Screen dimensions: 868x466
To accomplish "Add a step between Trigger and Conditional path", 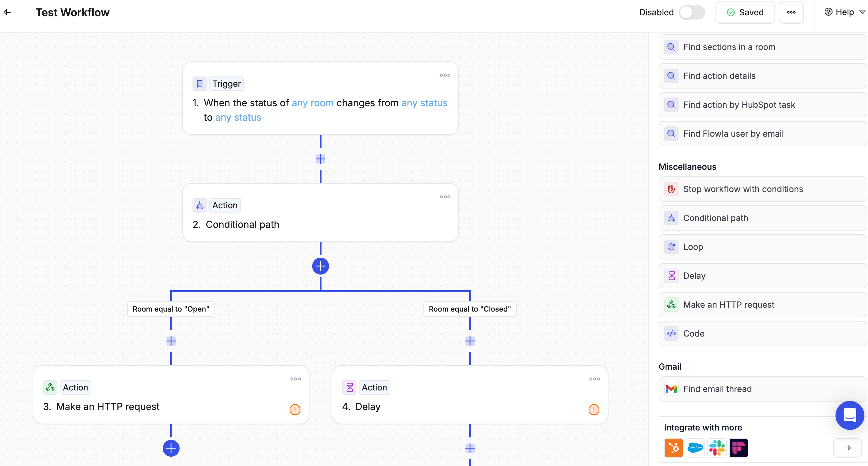I will point(320,159).
